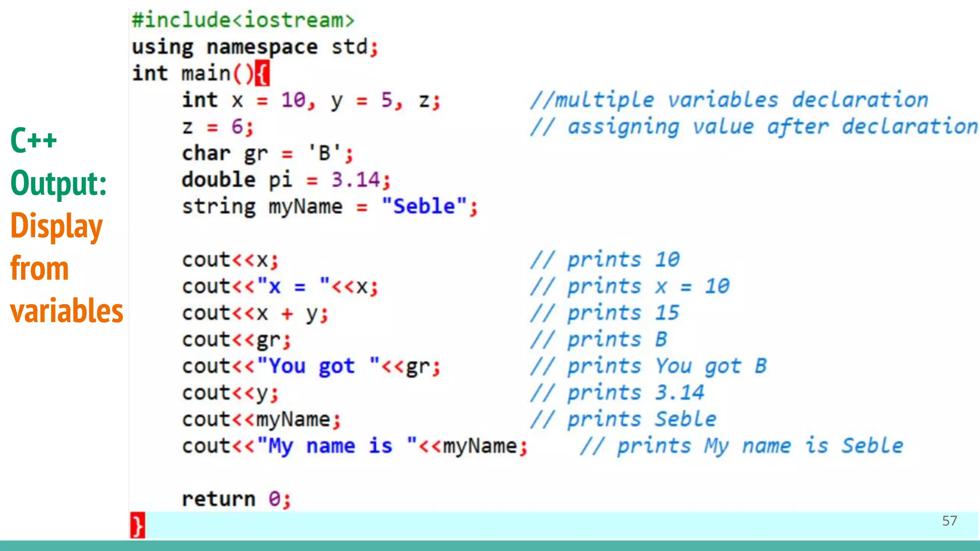Click '// prints 10' comment
Screen dimensions: 980x551
pyautogui.click(x=605, y=260)
